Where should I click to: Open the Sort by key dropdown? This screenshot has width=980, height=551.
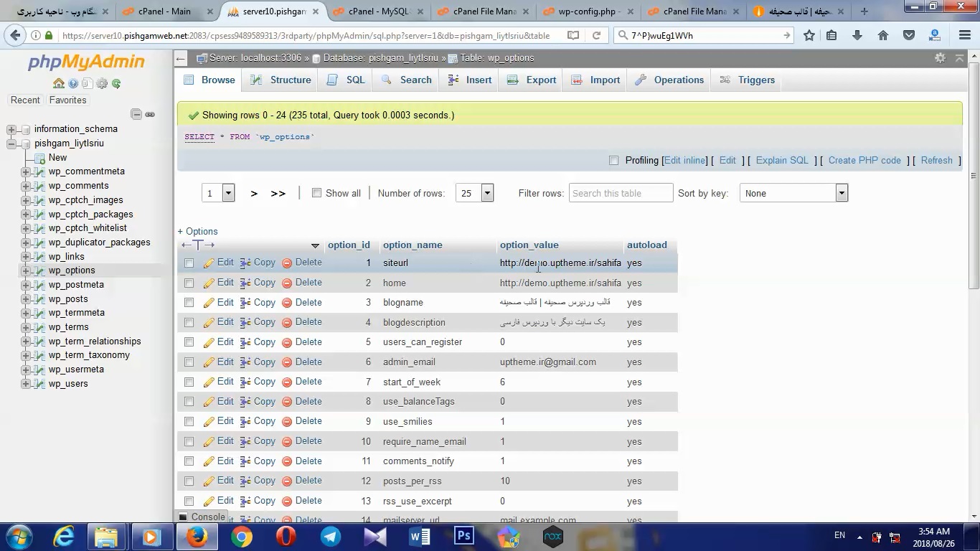tap(793, 193)
